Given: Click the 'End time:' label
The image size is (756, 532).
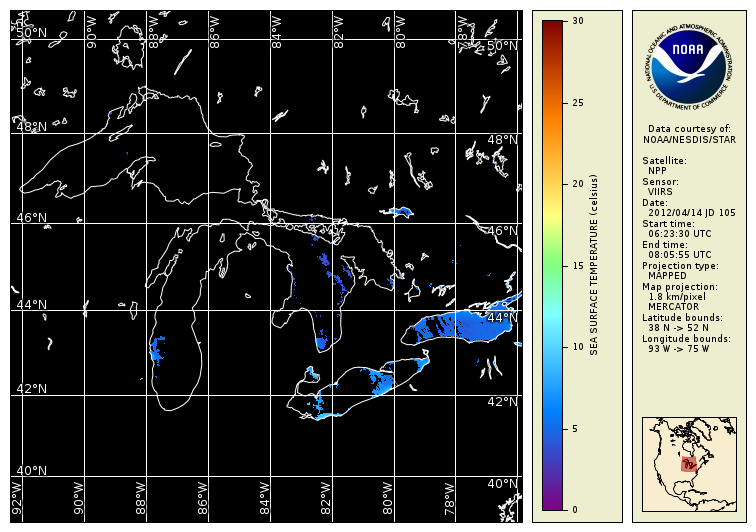Looking at the screenshot, I should [666, 245].
